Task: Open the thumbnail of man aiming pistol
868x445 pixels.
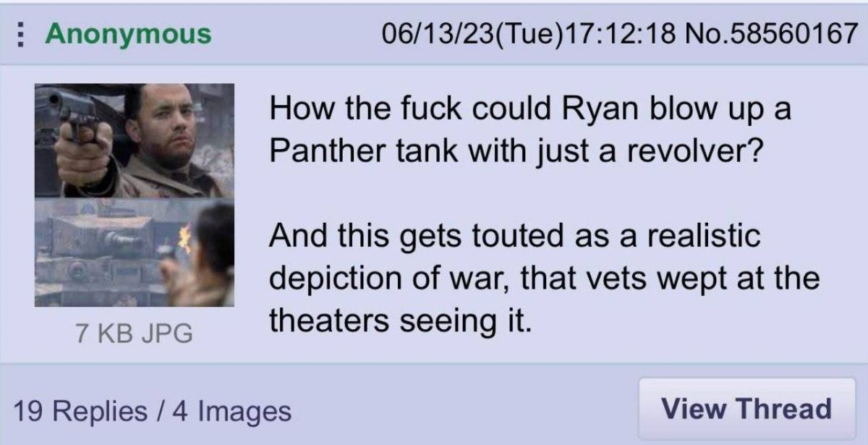Action: (135, 140)
